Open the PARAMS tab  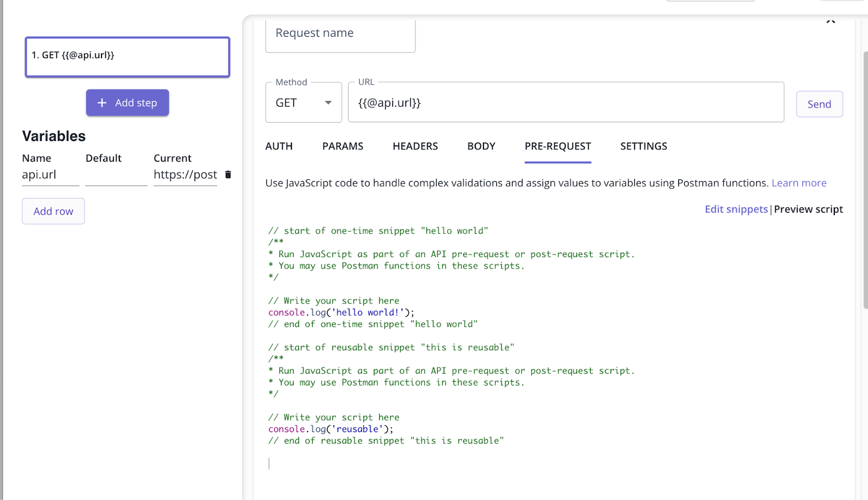pyautogui.click(x=342, y=146)
